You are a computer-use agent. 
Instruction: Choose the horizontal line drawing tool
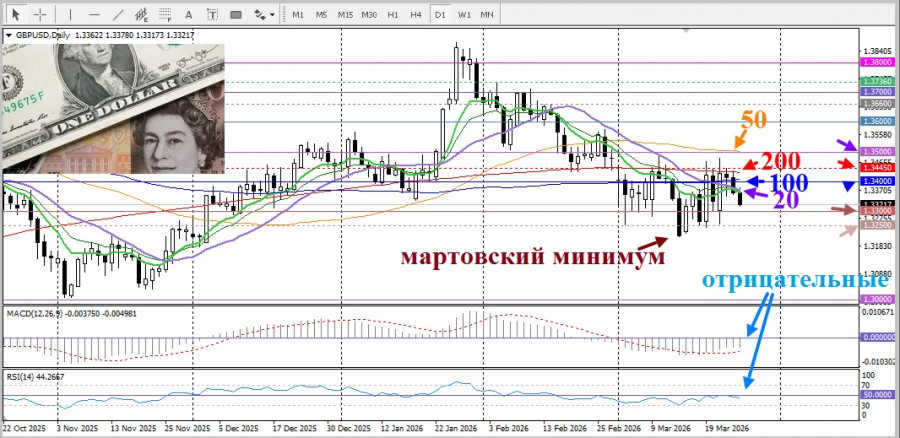tap(95, 14)
